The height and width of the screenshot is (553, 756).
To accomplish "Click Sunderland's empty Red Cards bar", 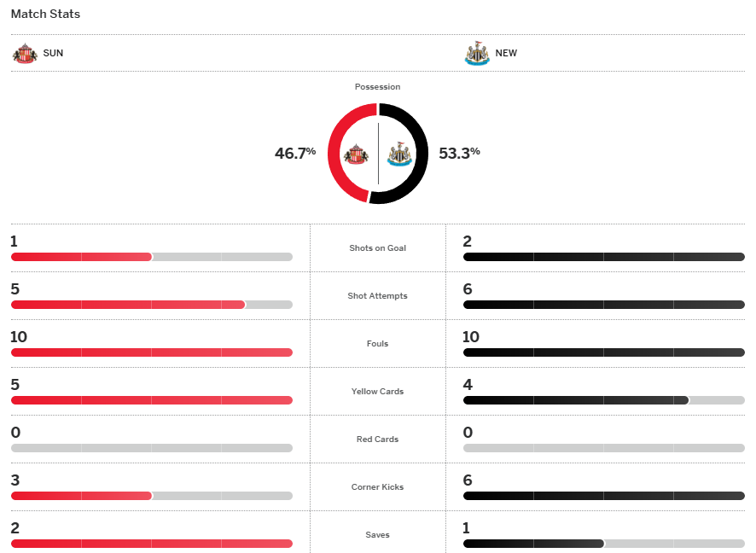I will point(151,448).
